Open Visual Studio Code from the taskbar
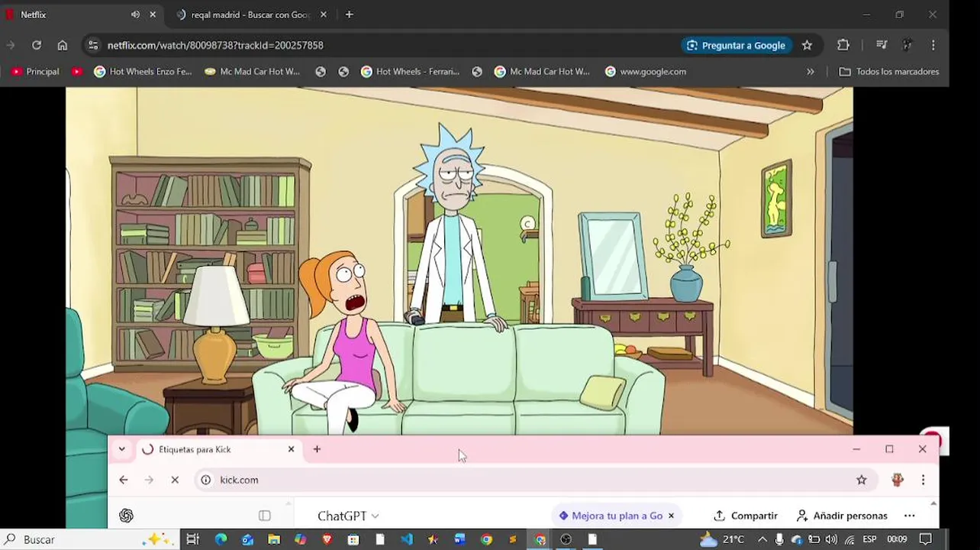 pos(407,539)
